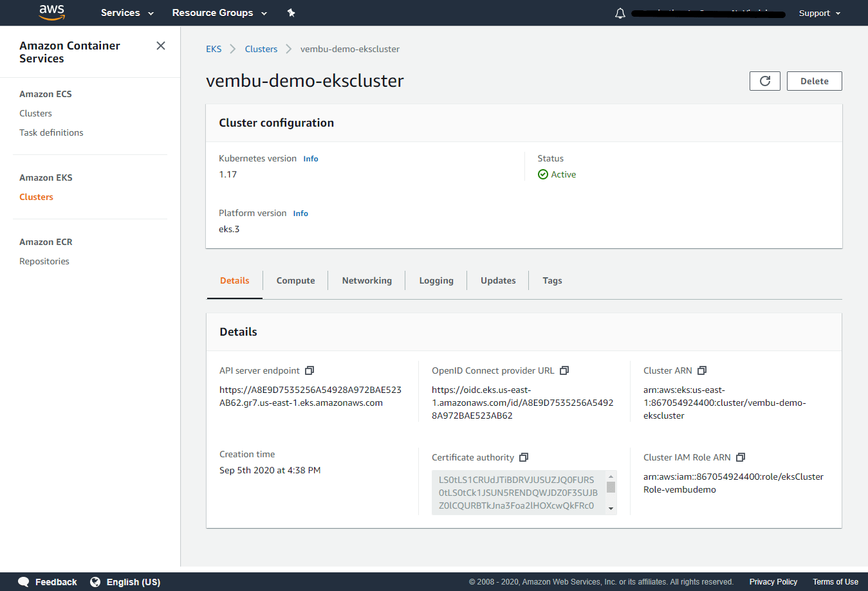Viewport: 868px width, 591px height.
Task: Open Info for Kubernetes version
Action: tap(311, 159)
